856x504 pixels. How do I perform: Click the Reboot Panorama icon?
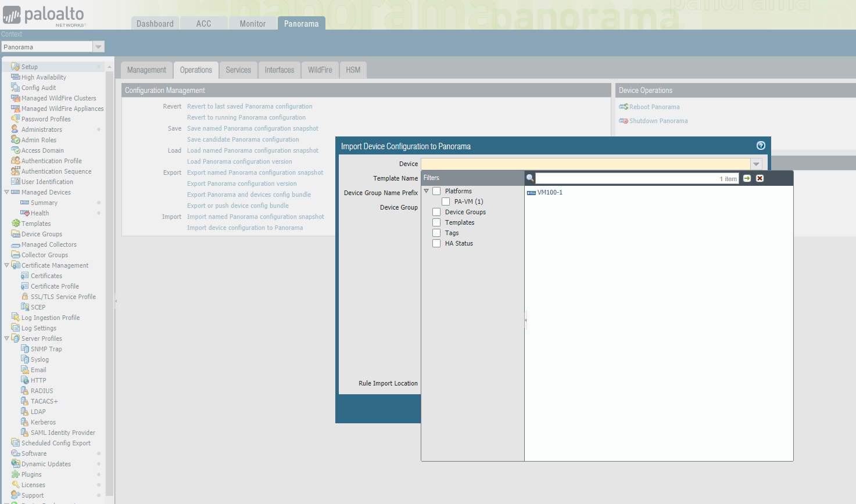[624, 107]
